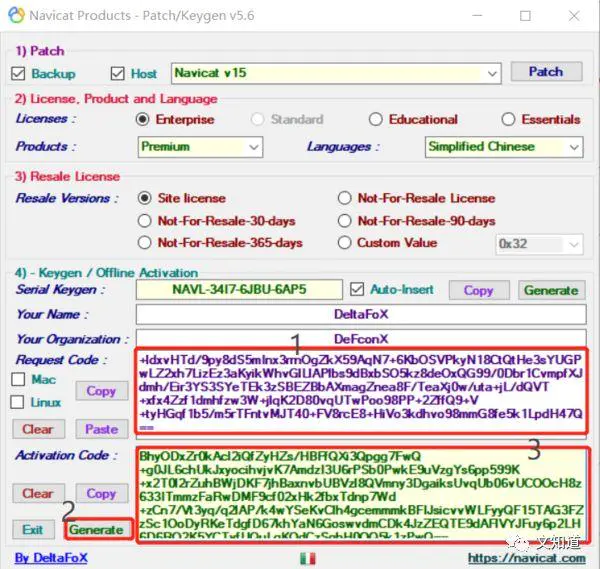Choose Not-For-Resale-365-days option

tap(145, 243)
